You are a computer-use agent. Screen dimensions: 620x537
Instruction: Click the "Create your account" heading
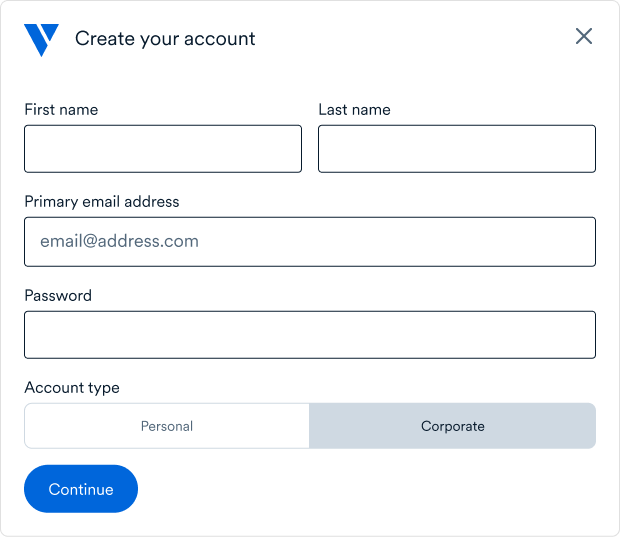click(x=165, y=39)
